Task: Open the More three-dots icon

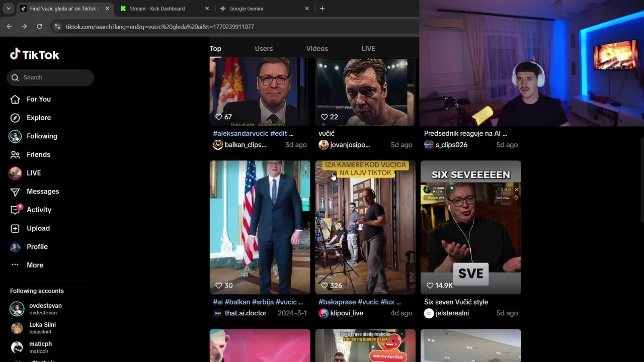Action: pos(15,265)
